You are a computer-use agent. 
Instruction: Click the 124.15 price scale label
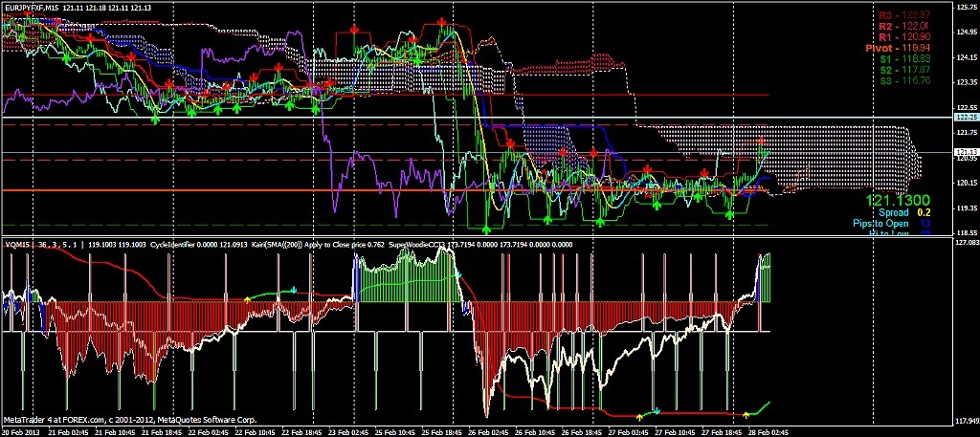967,57
